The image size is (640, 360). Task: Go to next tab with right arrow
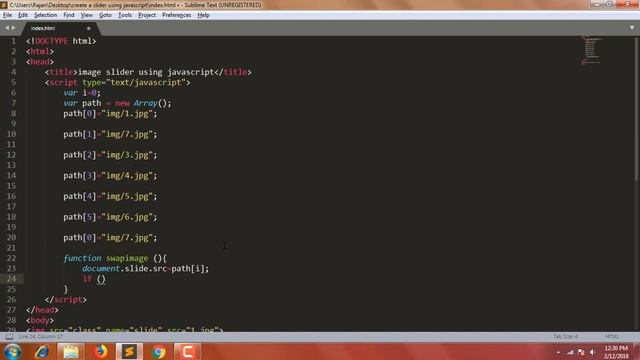pos(13,28)
